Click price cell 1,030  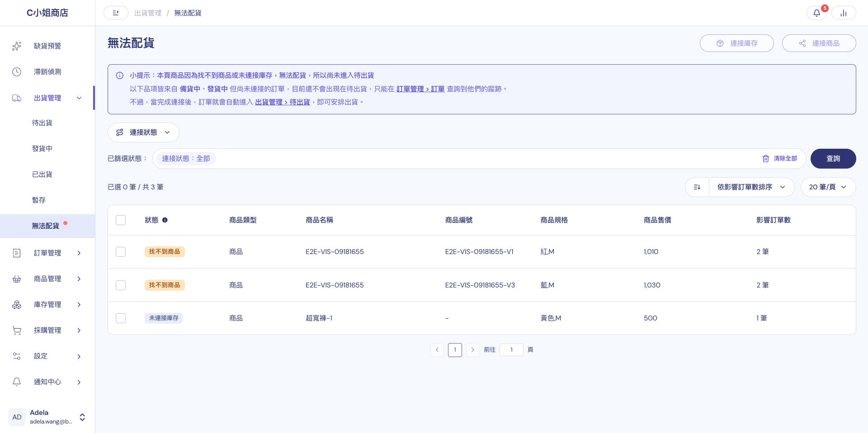click(x=652, y=285)
